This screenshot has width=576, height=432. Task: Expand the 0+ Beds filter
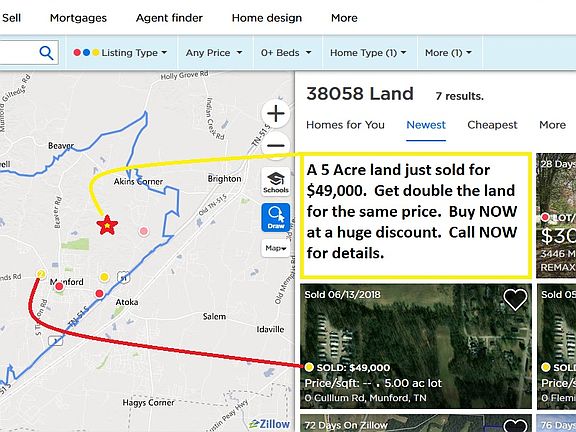pyautogui.click(x=286, y=53)
